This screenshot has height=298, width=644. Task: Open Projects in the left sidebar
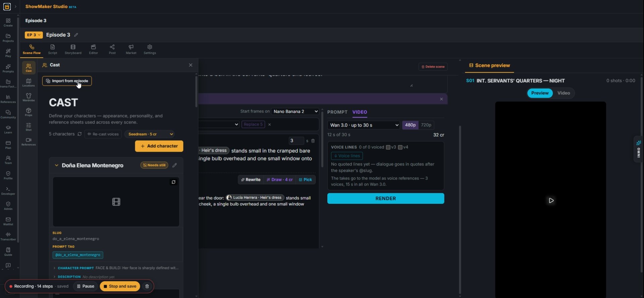(x=8, y=38)
